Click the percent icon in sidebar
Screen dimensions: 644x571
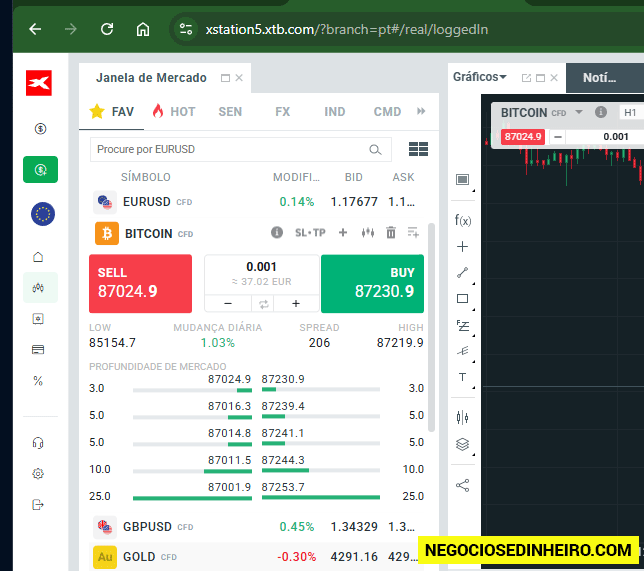click(38, 381)
